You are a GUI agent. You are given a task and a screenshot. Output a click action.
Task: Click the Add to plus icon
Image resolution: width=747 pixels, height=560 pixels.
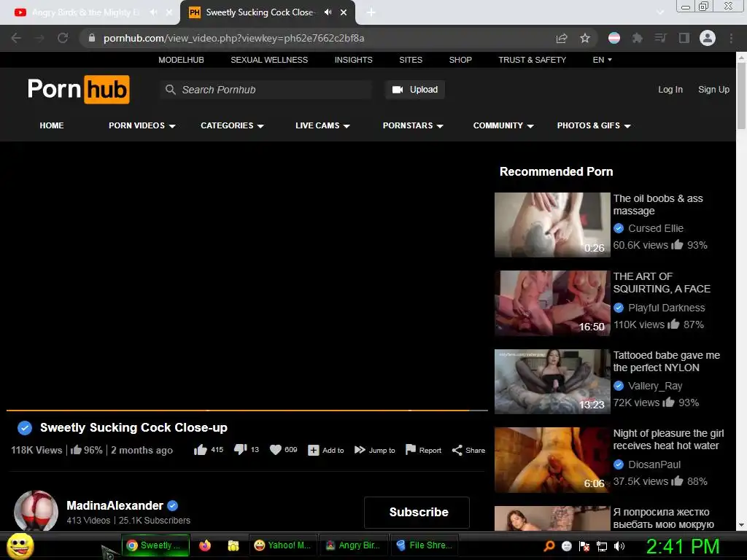point(313,450)
